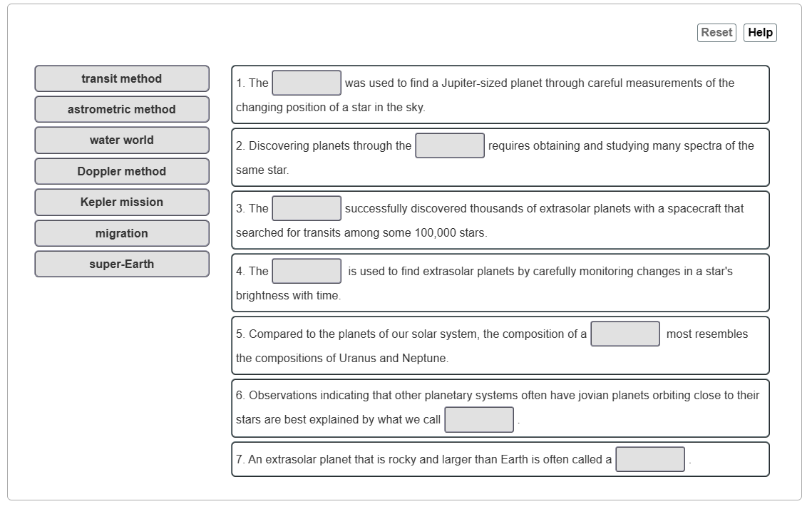The height and width of the screenshot is (509, 812).
Task: Select the super-Earth word tile
Action: click(121, 264)
